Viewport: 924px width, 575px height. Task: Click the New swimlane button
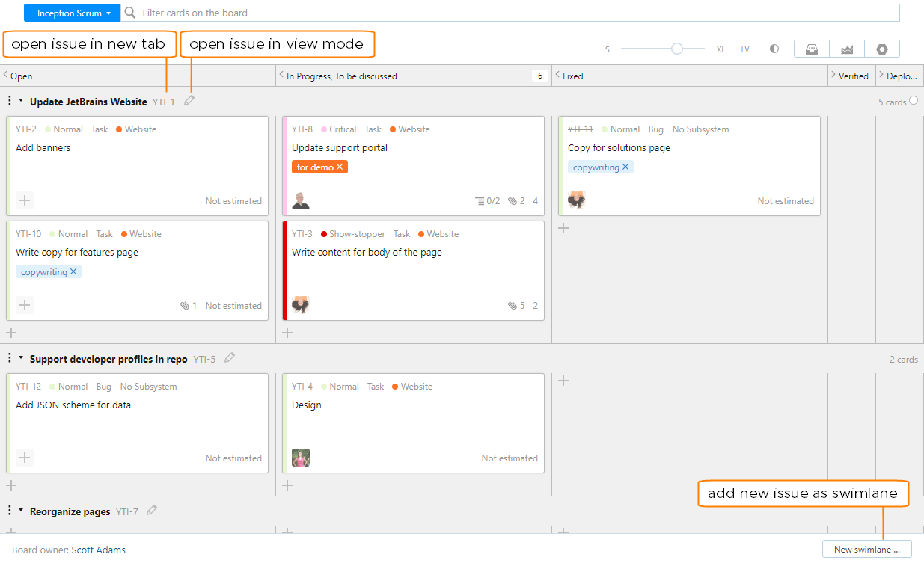point(866,550)
